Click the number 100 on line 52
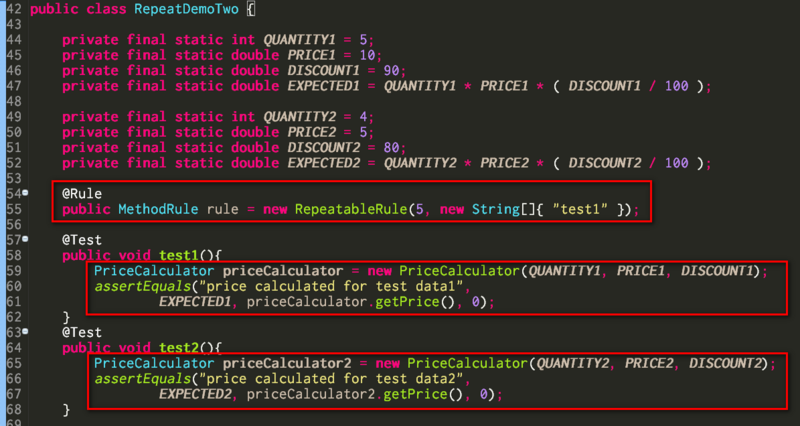The height and width of the screenshot is (426, 800). [677, 163]
